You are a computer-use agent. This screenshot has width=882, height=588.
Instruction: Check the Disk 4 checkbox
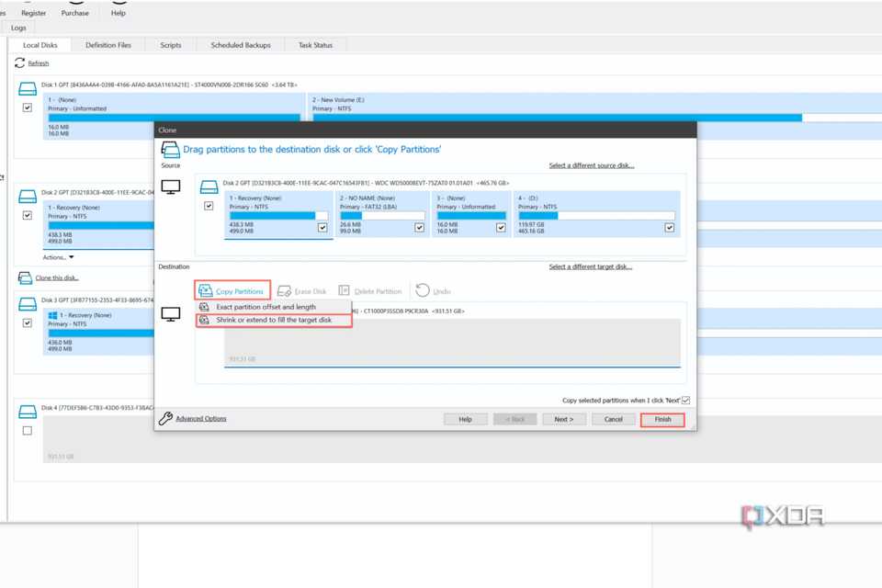(x=28, y=430)
